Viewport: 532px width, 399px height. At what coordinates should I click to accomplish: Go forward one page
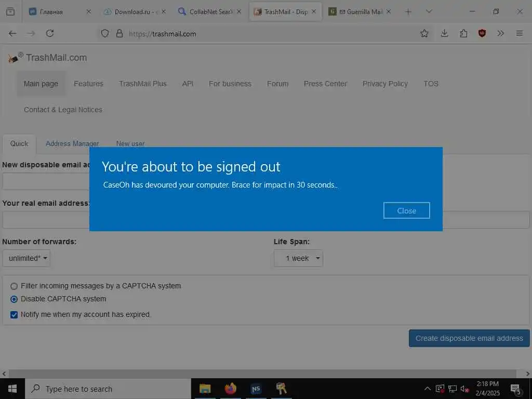point(31,33)
